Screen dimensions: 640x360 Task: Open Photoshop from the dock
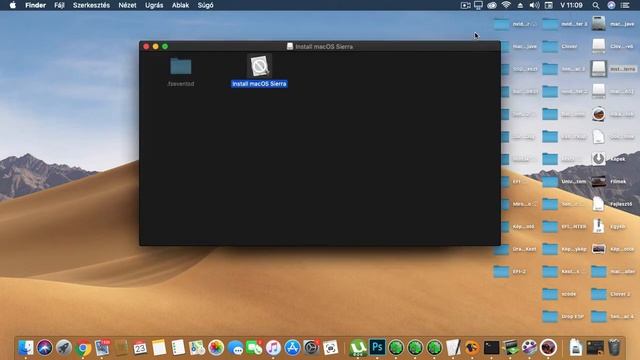[x=377, y=347]
